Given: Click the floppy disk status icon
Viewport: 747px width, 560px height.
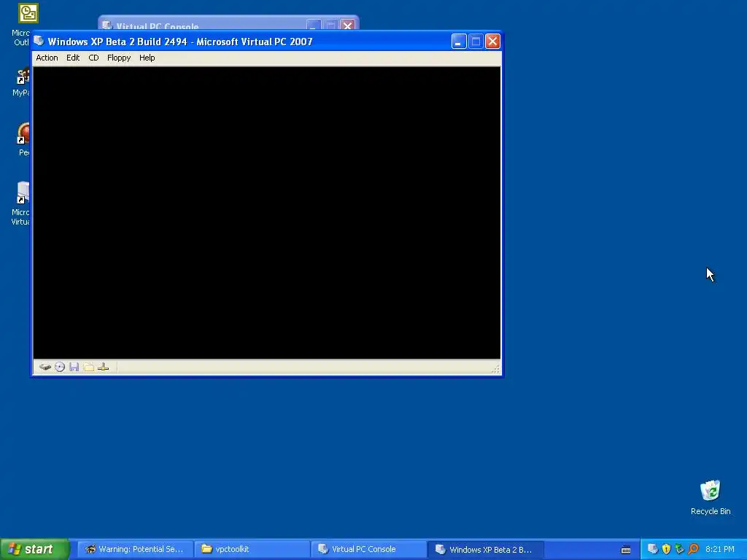Looking at the screenshot, I should [x=74, y=367].
